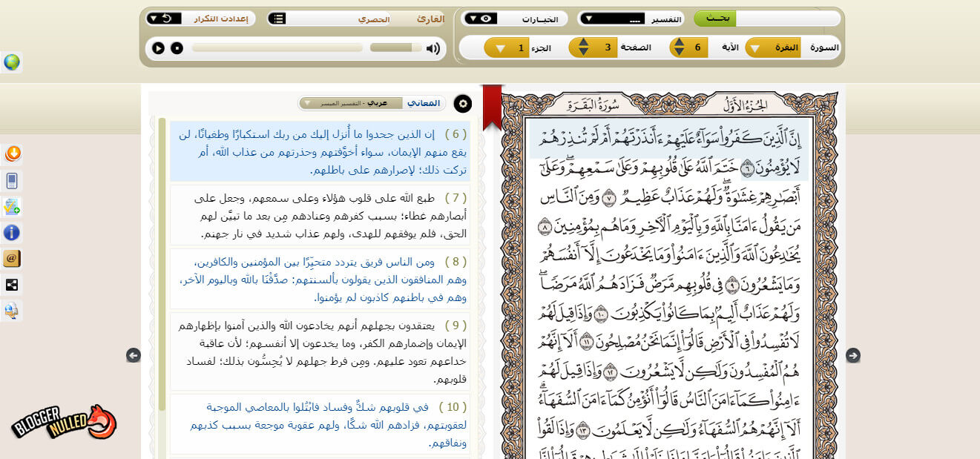The width and height of the screenshot is (980, 459).
Task: Expand the repetition settings dropdown arrow
Action: coord(153,19)
